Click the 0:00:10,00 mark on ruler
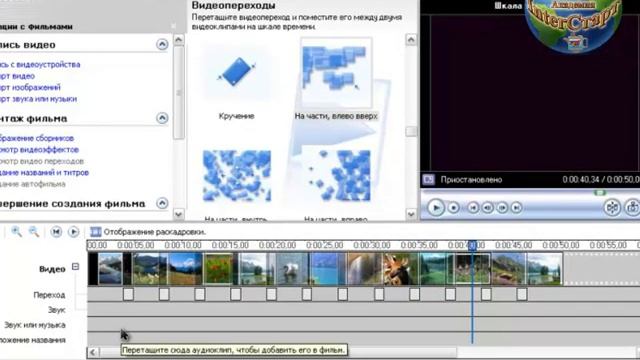640x360 pixels. (x=183, y=245)
